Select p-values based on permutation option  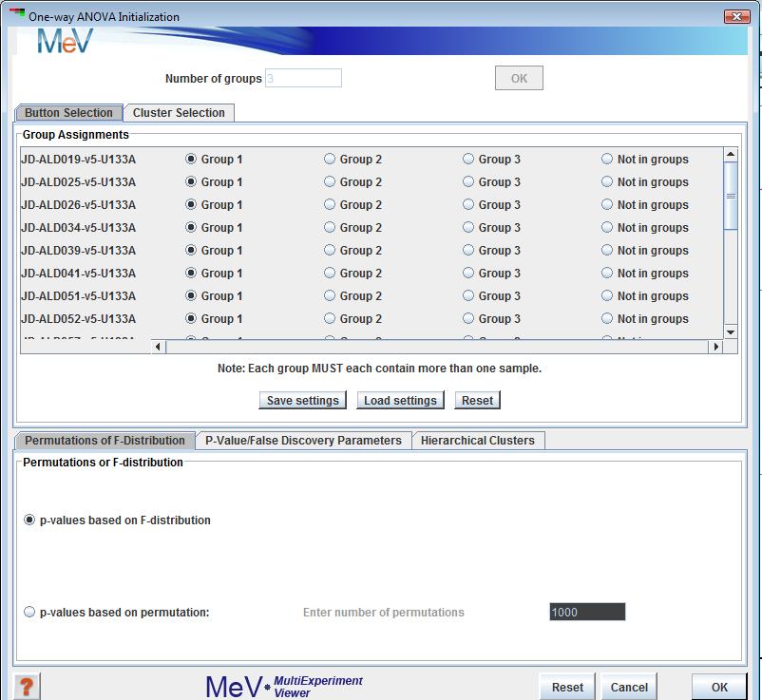pos(29,613)
